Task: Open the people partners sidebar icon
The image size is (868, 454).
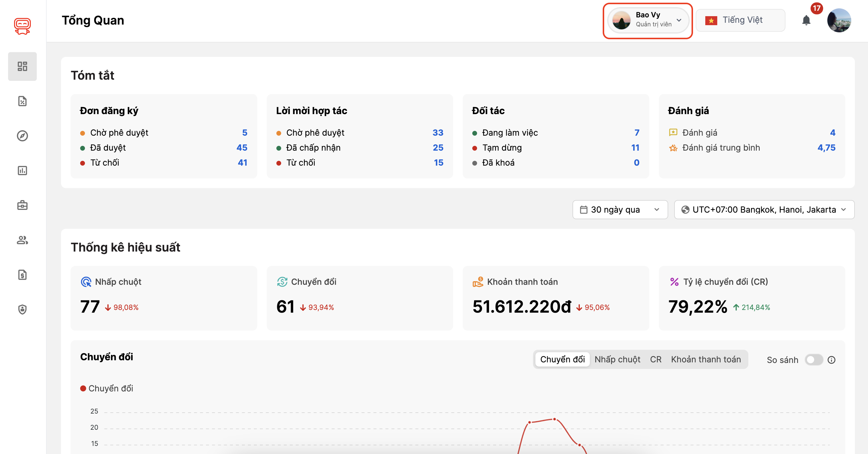Action: pos(22,240)
